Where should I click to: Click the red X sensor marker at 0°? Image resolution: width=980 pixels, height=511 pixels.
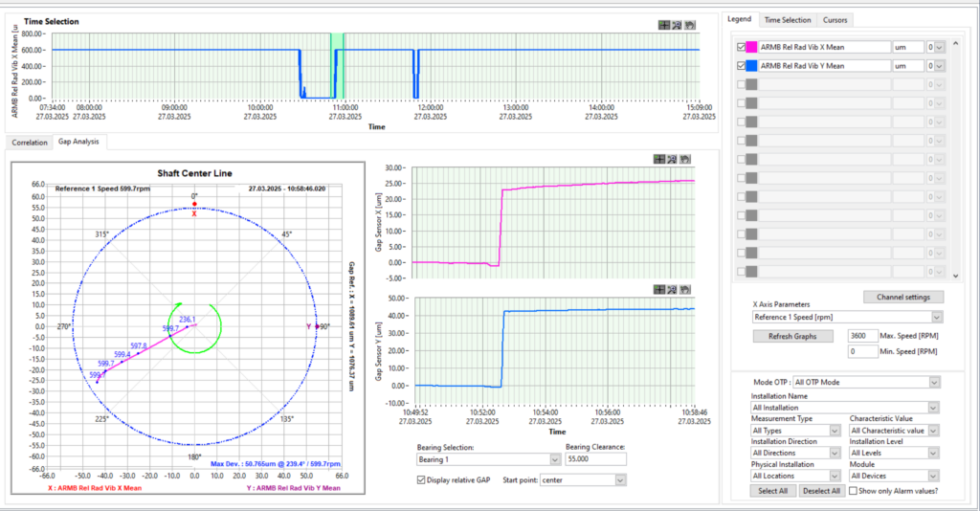point(194,204)
